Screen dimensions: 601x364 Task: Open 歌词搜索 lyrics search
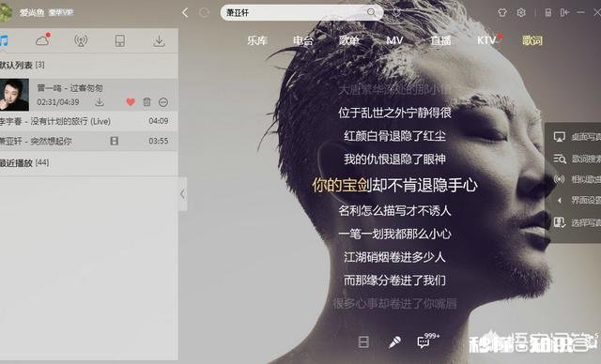click(x=577, y=159)
